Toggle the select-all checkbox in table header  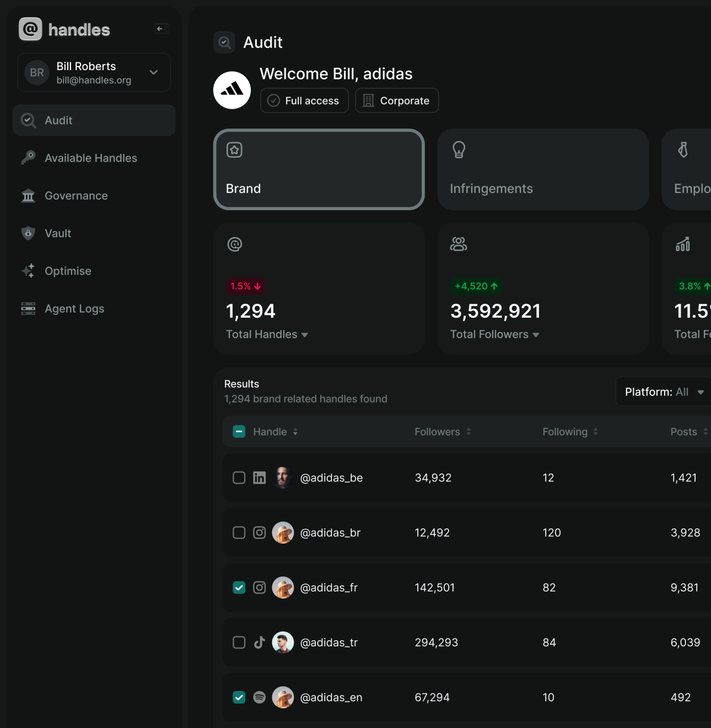(239, 432)
